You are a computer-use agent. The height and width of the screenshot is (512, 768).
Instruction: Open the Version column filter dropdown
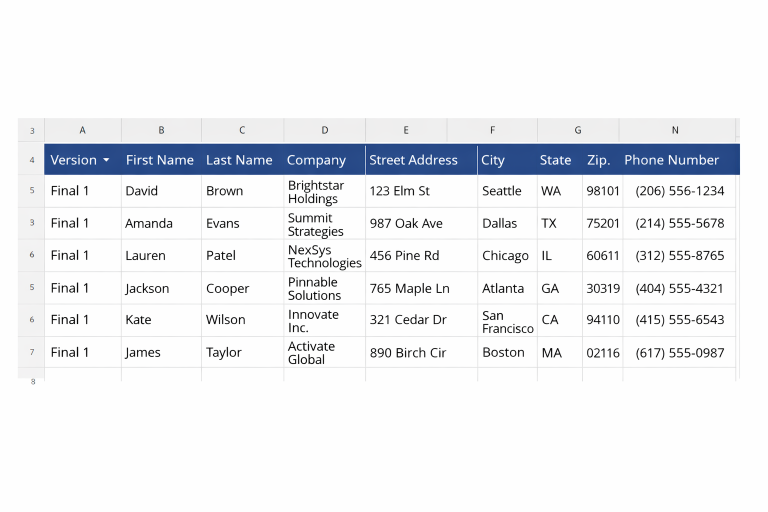[106, 160]
